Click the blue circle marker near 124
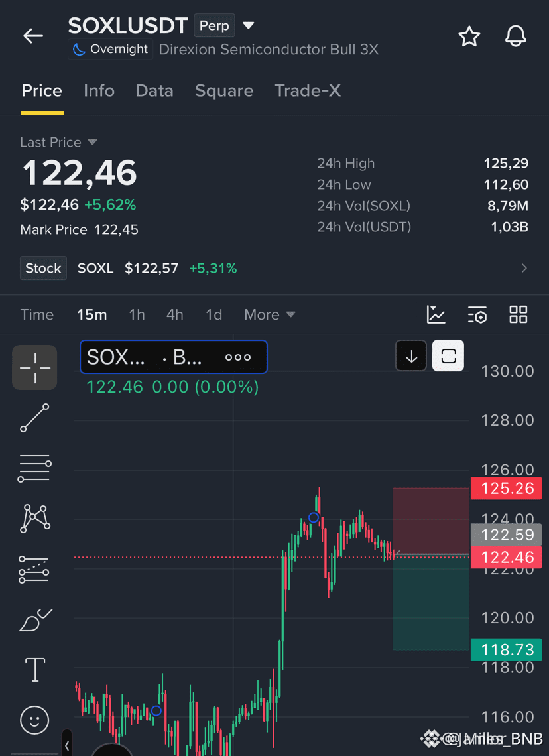The height and width of the screenshot is (756, 549). [x=314, y=517]
